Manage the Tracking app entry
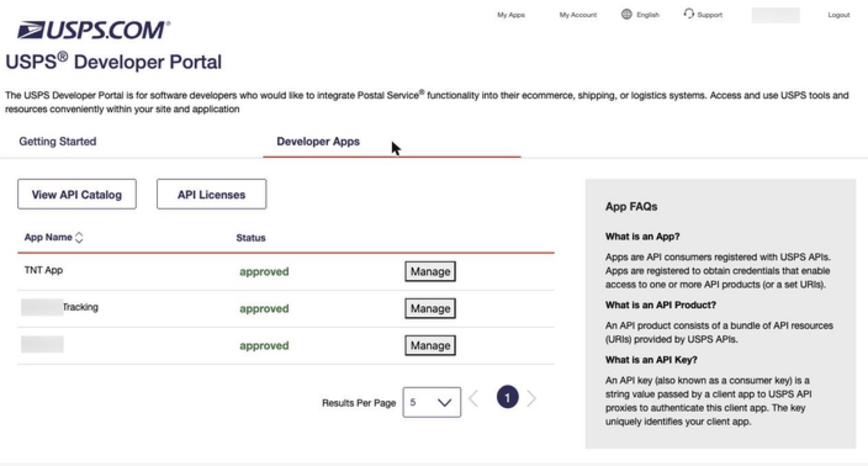 click(x=430, y=308)
